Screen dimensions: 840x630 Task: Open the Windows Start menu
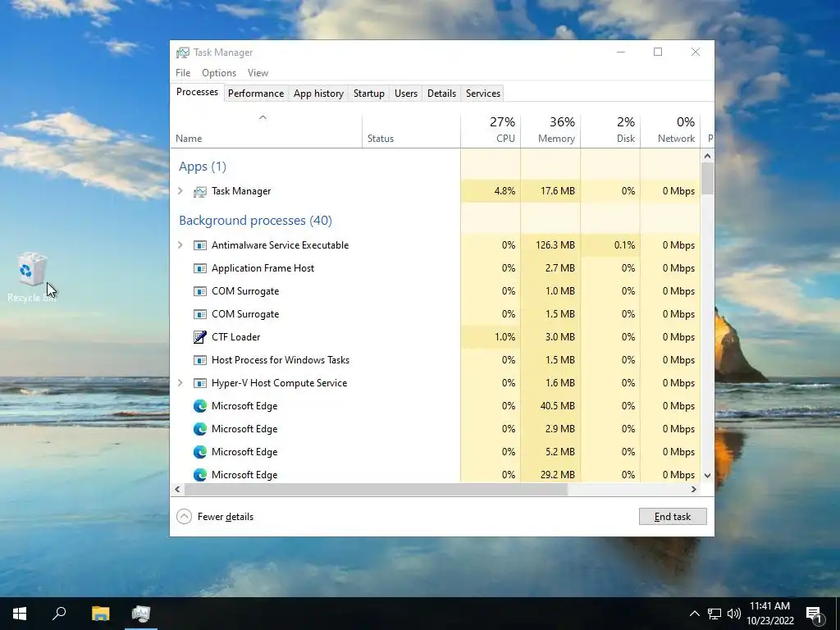point(20,614)
